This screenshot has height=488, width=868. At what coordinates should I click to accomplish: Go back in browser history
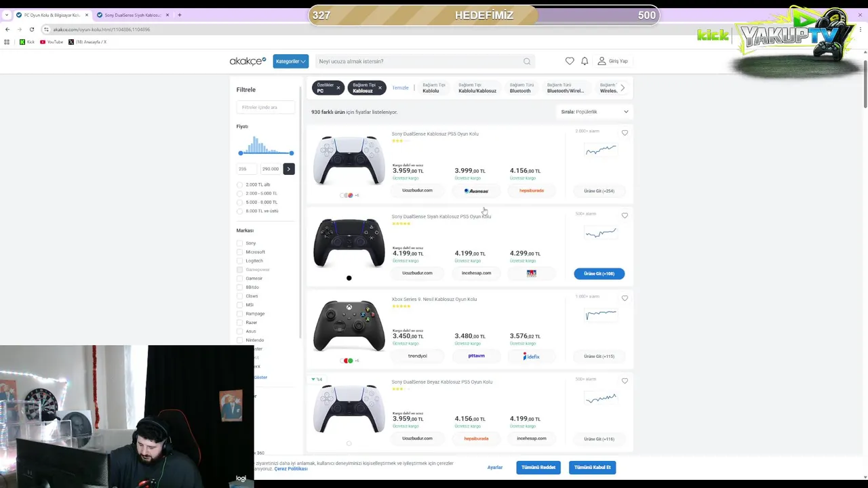click(x=7, y=29)
